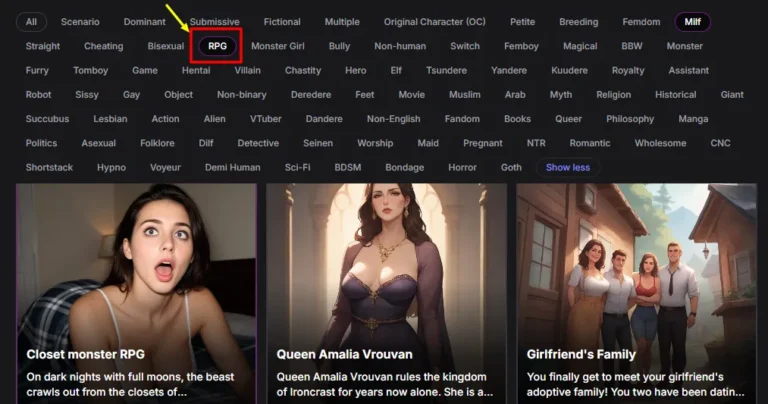Select the Folklore tag
Image resolution: width=768 pixels, height=404 pixels.
point(157,143)
